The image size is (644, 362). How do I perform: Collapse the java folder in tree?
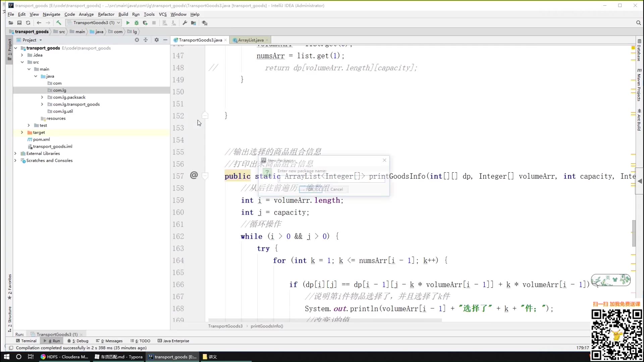[x=36, y=76]
